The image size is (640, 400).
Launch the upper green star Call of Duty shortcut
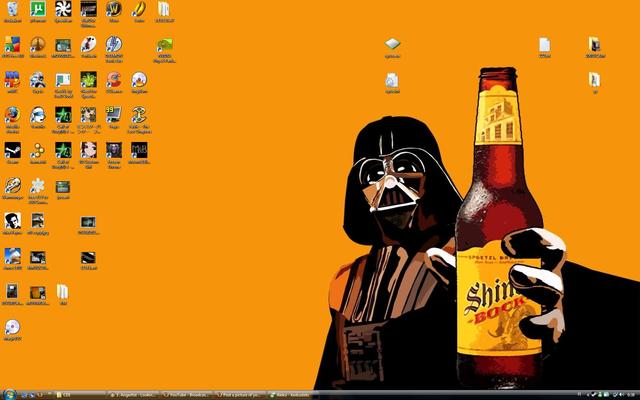(x=63, y=115)
